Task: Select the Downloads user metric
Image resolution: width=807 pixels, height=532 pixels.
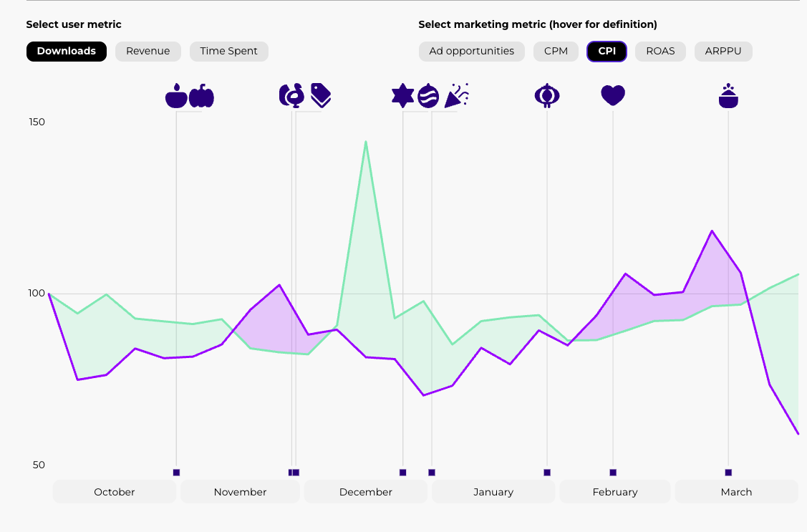Action: click(67, 52)
